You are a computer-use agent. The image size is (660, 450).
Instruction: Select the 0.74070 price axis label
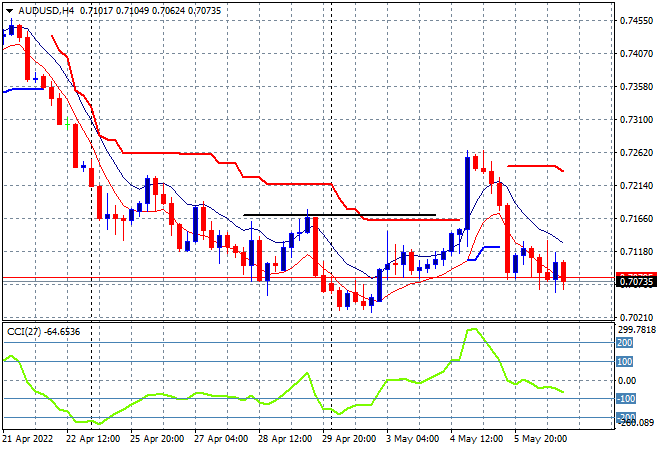(636, 53)
